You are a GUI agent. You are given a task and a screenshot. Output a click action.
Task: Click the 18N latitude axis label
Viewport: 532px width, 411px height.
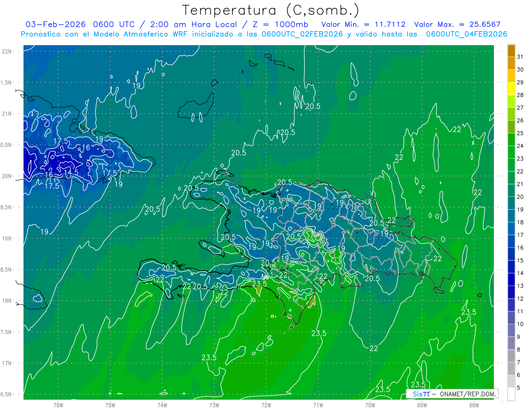pyautogui.click(x=7, y=301)
